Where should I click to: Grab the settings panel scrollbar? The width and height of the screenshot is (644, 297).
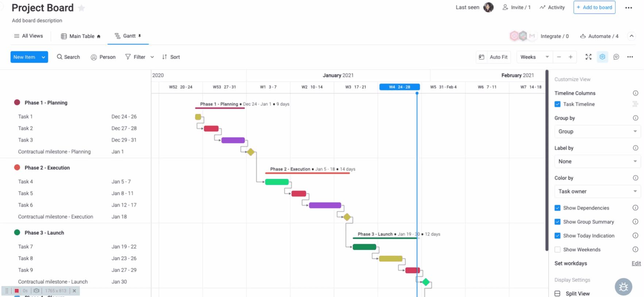click(x=547, y=161)
